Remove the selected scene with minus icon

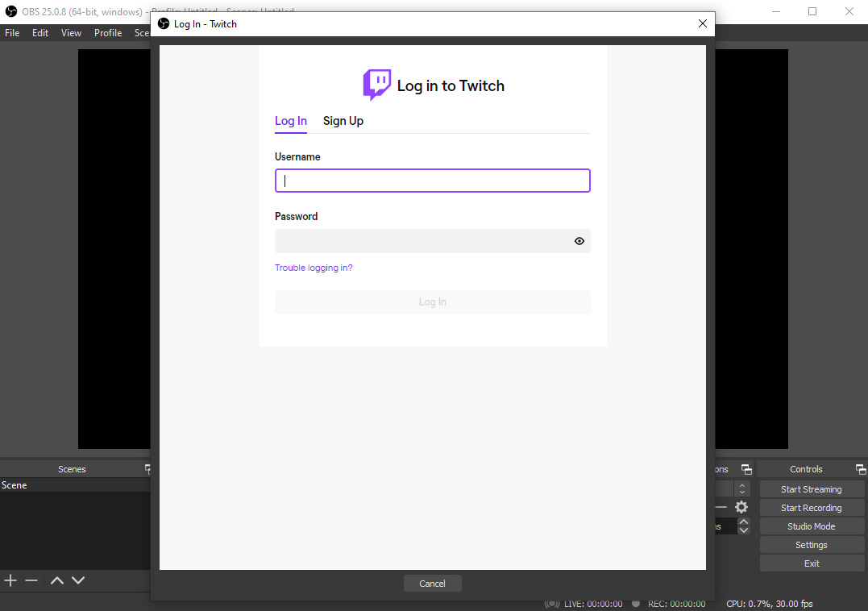(x=31, y=580)
